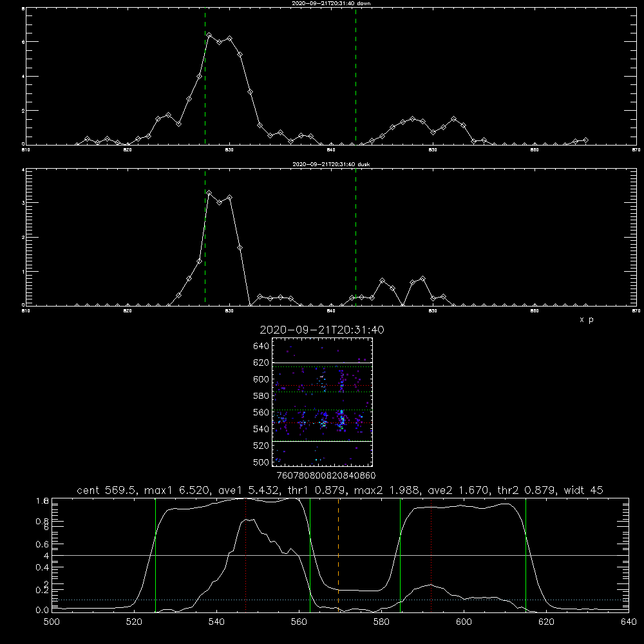Click the second green dashed line in dusk plot
644x644 pixels.
pos(355,238)
